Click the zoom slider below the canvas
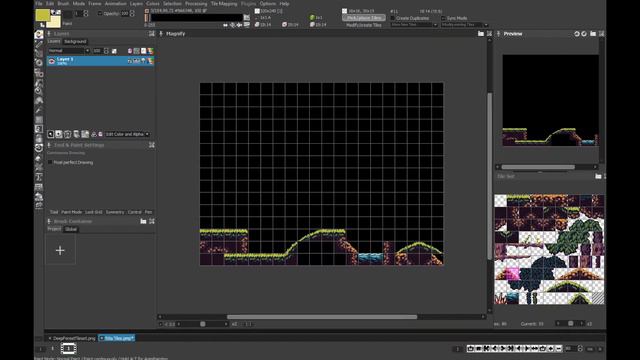Screen dimensions: 640x360 tap(203, 324)
